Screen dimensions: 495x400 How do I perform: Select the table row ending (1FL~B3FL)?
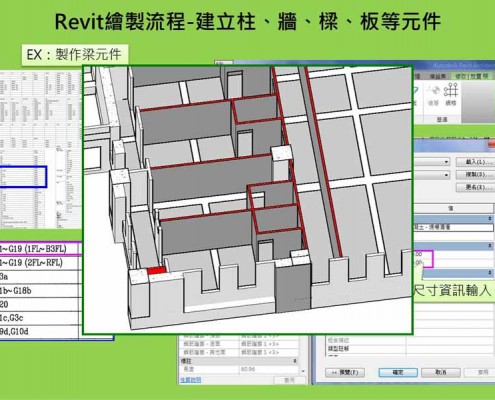pyautogui.click(x=40, y=249)
